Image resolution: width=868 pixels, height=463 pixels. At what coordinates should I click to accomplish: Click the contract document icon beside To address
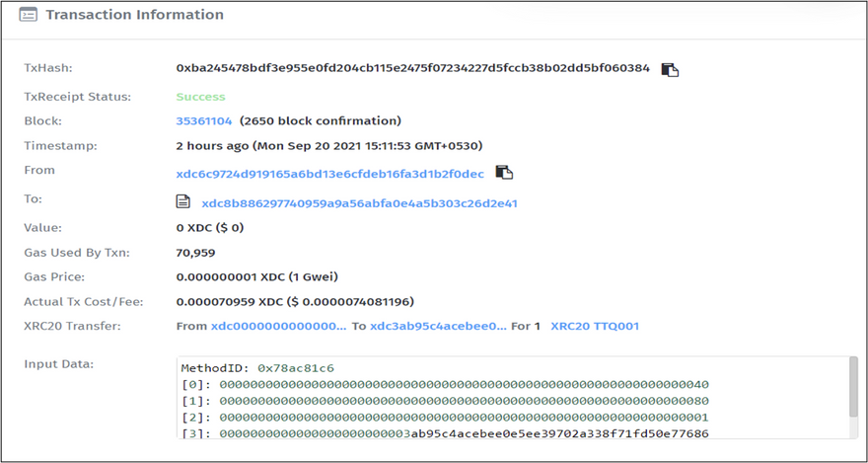coord(182,202)
